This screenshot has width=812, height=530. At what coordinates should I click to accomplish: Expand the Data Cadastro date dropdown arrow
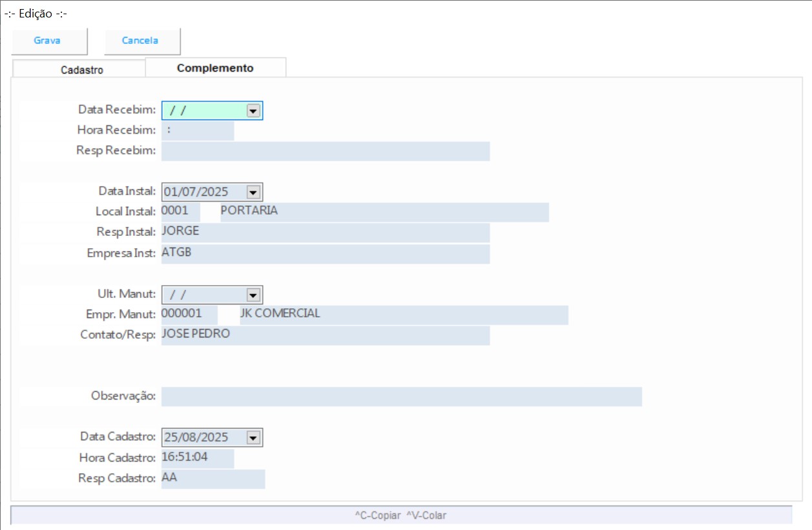point(253,438)
